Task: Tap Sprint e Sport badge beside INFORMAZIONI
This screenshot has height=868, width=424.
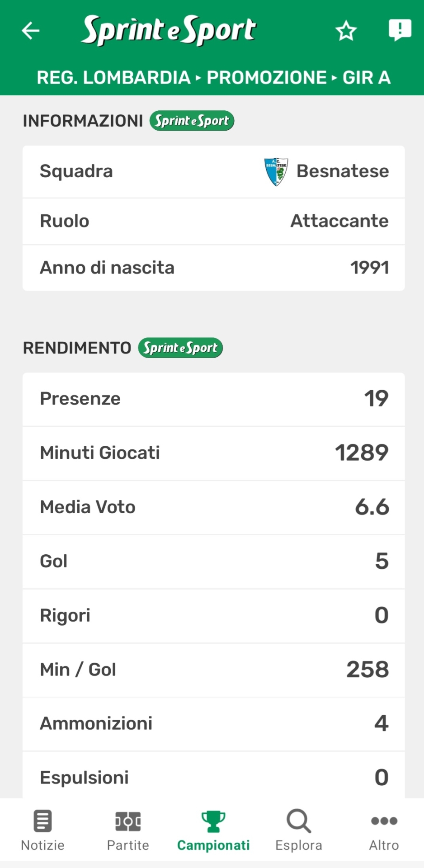Action: (192, 121)
